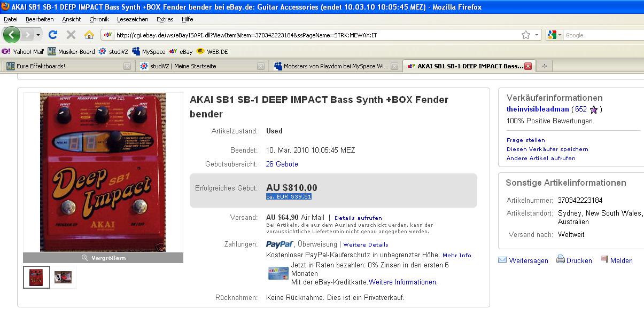Close the active AKAI SB1 tab

[x=528, y=66]
